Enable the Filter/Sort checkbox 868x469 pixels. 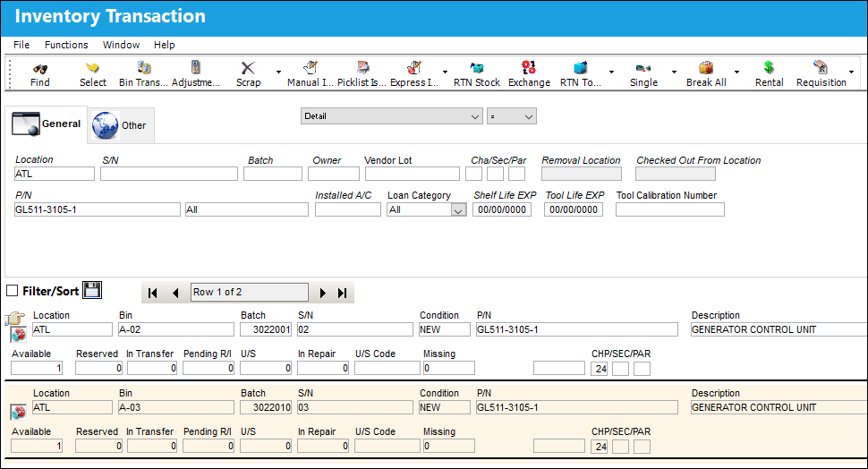pyautogui.click(x=13, y=291)
